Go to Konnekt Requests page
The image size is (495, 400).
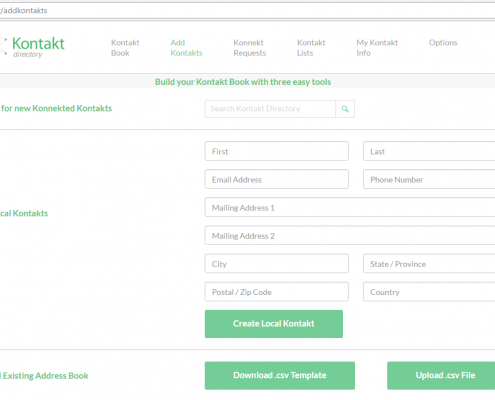pos(250,48)
